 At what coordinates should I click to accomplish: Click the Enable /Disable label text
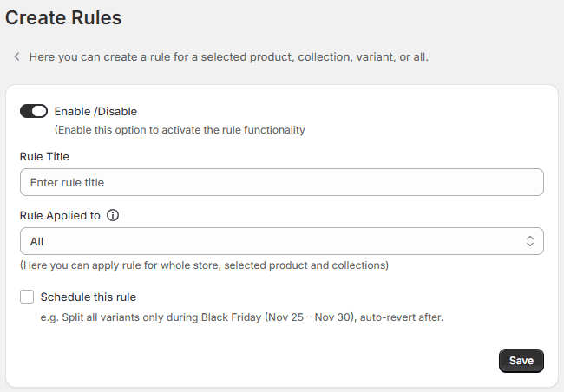(x=95, y=112)
